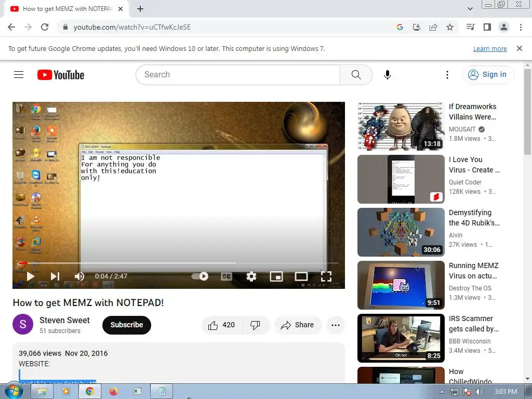Switch to theater mode
This screenshot has width=532, height=399.
[x=301, y=276]
